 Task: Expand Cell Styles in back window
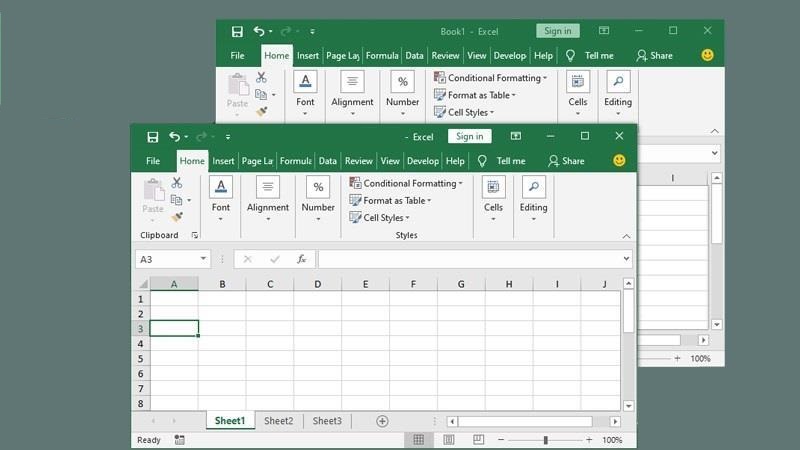pos(464,112)
